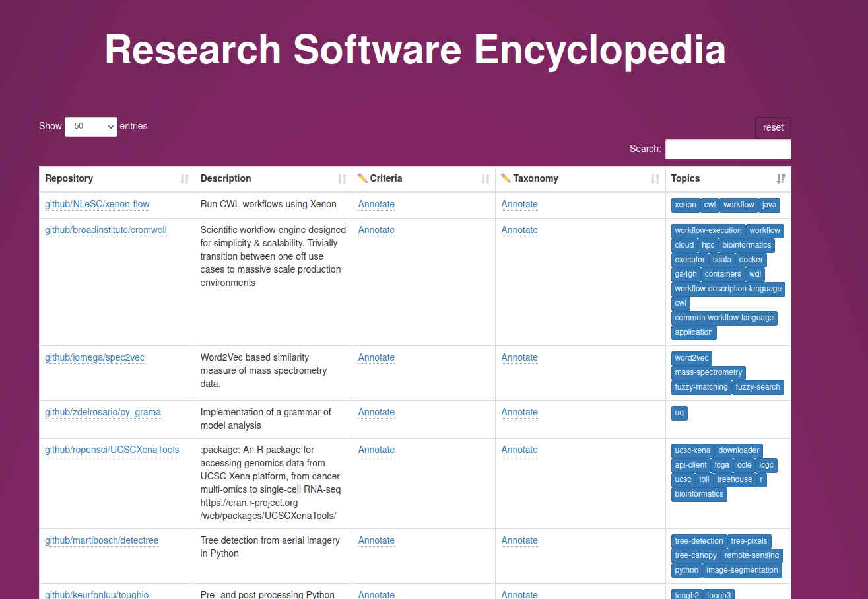Select the scala topic tag
Image resolution: width=868 pixels, height=599 pixels.
pos(722,260)
